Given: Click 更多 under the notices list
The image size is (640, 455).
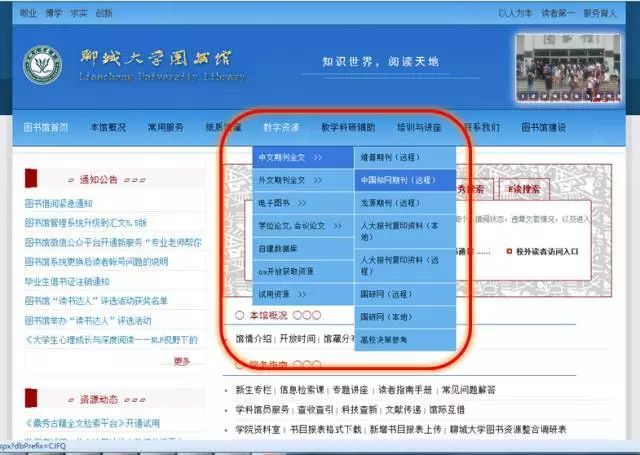Looking at the screenshot, I should click(x=182, y=362).
